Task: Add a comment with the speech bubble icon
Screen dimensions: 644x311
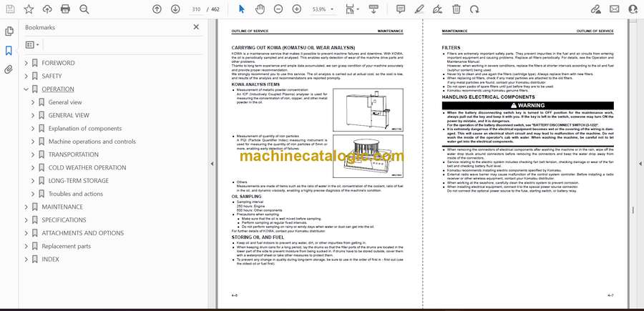Action: [x=401, y=9]
